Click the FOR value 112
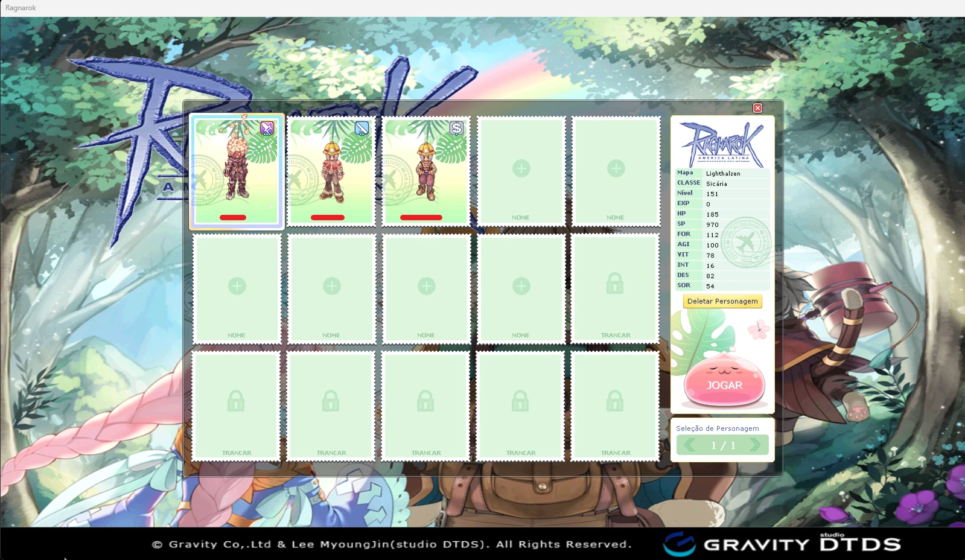The height and width of the screenshot is (560, 965). coord(712,235)
